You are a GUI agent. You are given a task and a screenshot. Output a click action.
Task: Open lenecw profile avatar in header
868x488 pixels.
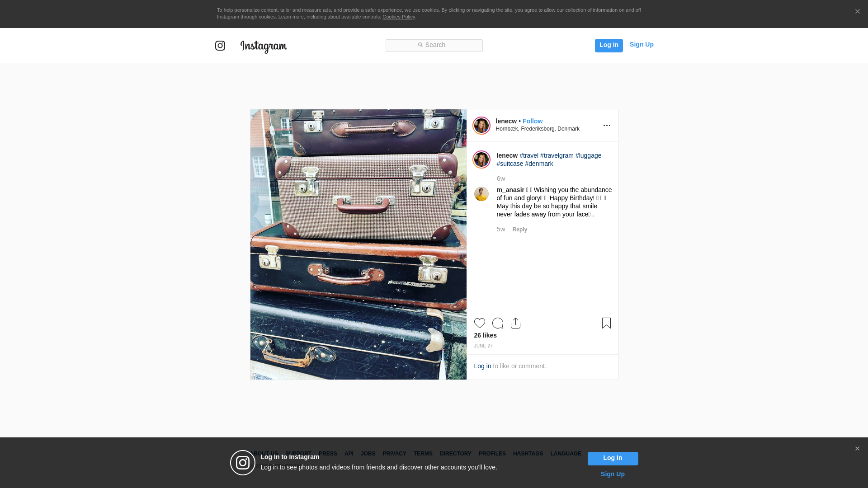(481, 126)
